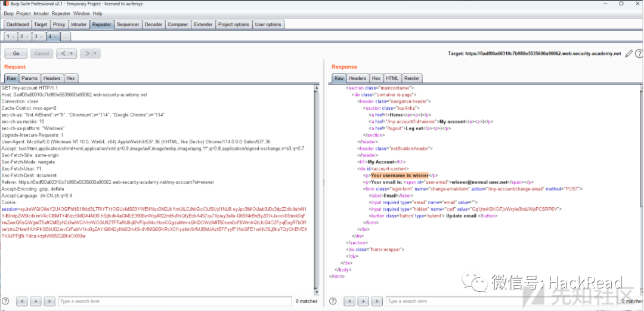
Task: Switch to the Dashboard tab
Action: click(x=18, y=24)
